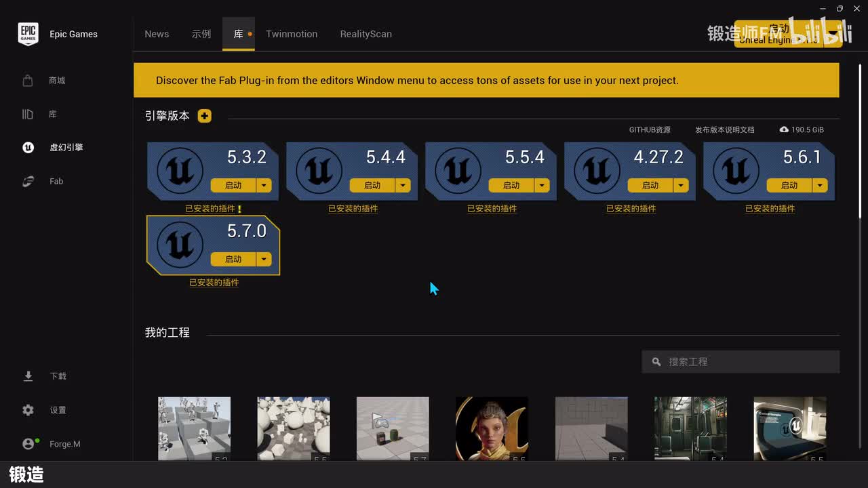868x488 pixels.
Task: Add engine version with plus icon
Action: pos(205,116)
